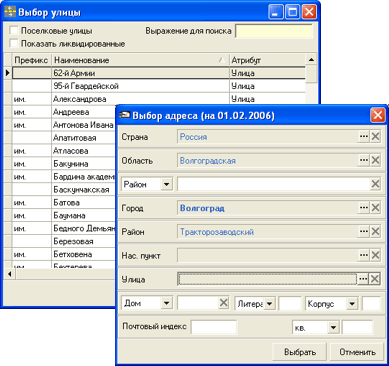Select the Александрова street row
Viewport: 389px width, 366px height.
(159, 99)
